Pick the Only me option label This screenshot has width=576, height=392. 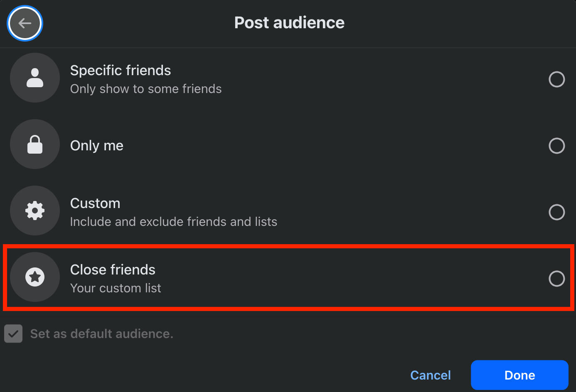click(97, 146)
